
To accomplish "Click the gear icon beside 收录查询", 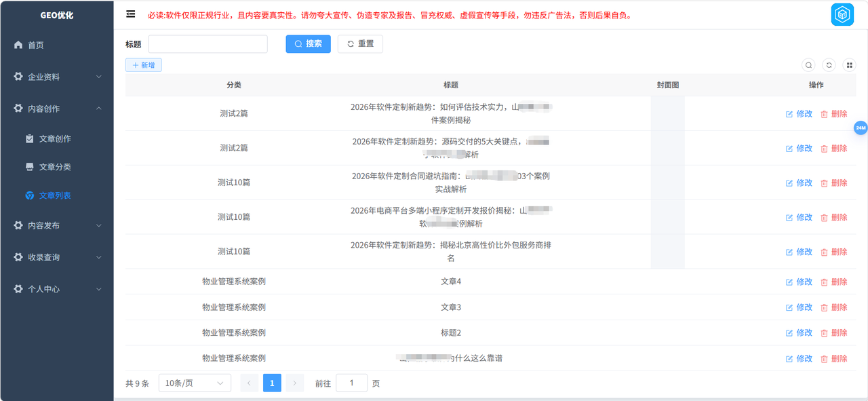I will point(18,257).
